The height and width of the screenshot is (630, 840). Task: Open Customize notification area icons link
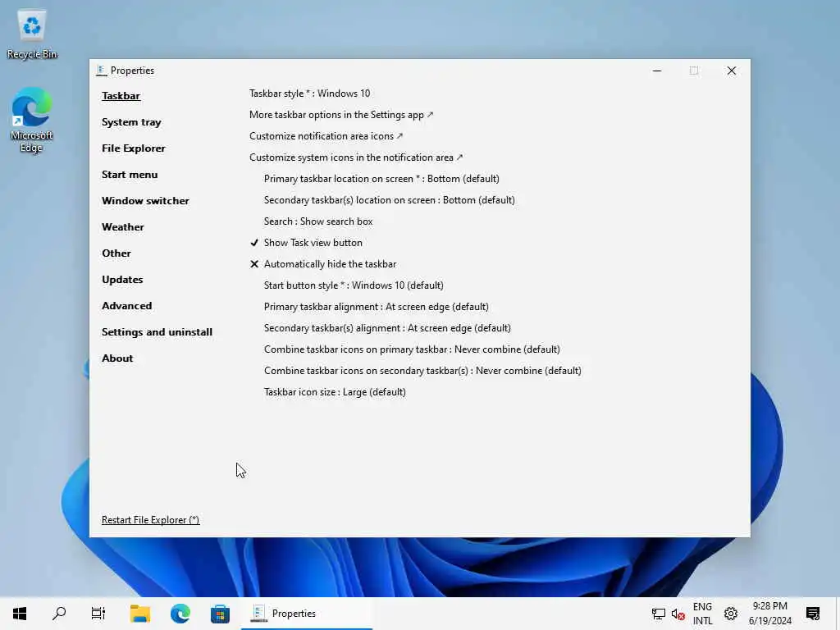pyautogui.click(x=326, y=136)
